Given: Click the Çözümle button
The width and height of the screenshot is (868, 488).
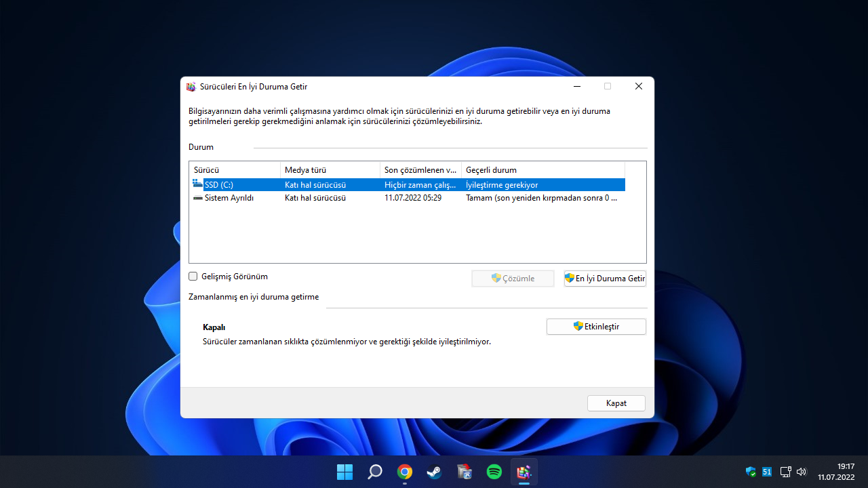Looking at the screenshot, I should click(513, 279).
